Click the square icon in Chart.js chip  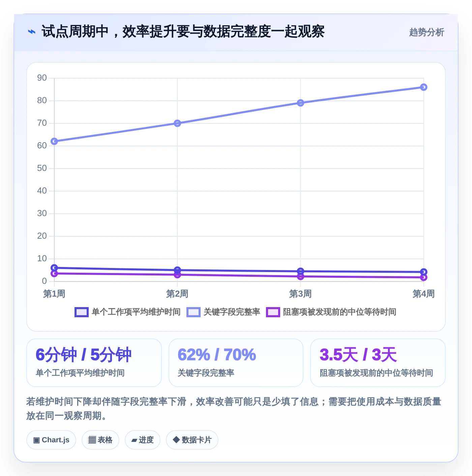click(36, 440)
